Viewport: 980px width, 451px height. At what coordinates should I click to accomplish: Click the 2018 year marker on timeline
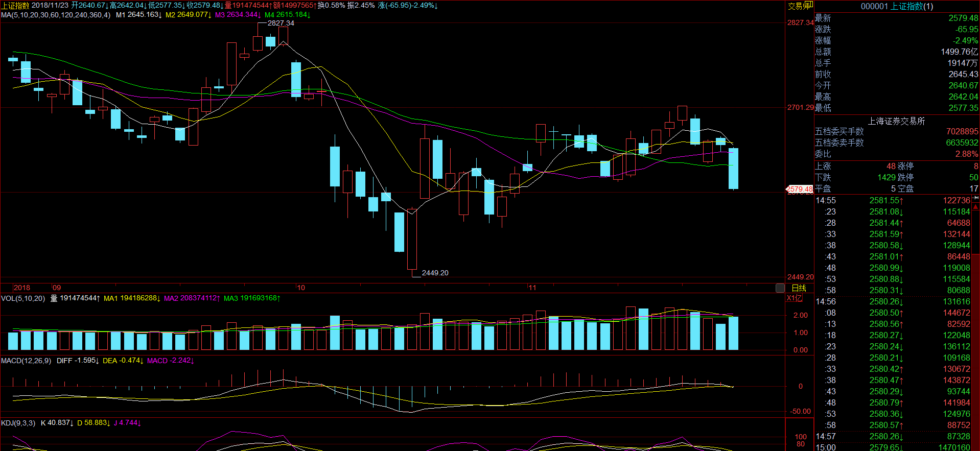(x=22, y=288)
